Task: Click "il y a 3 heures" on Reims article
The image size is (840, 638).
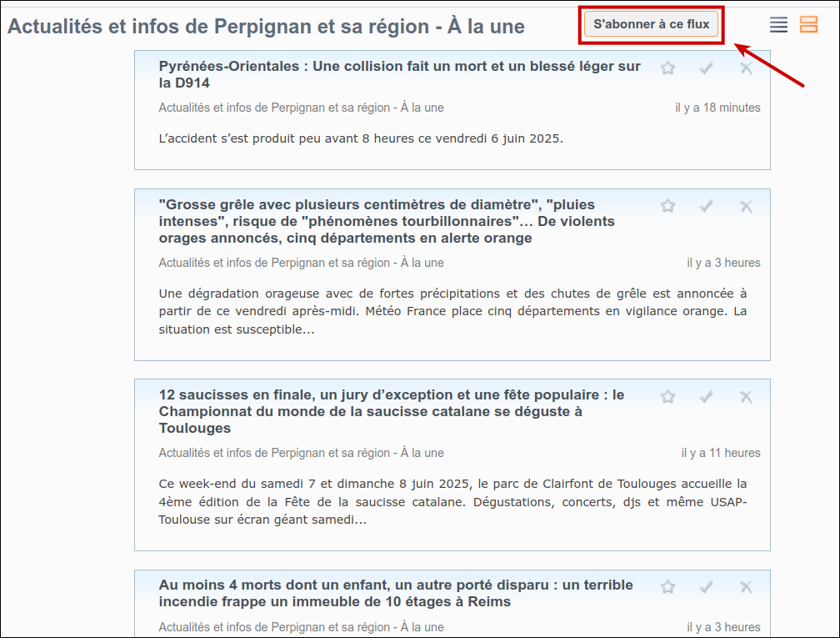Action: (723, 627)
